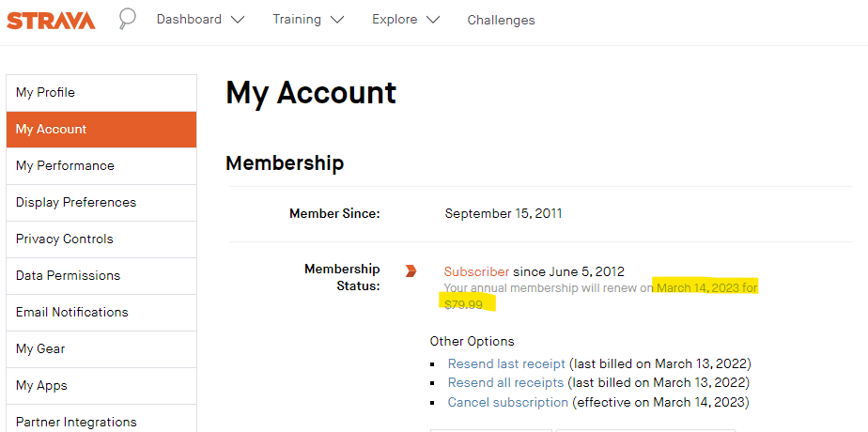Select My Profile in sidebar
This screenshot has height=432, width=868.
pyautogui.click(x=101, y=93)
